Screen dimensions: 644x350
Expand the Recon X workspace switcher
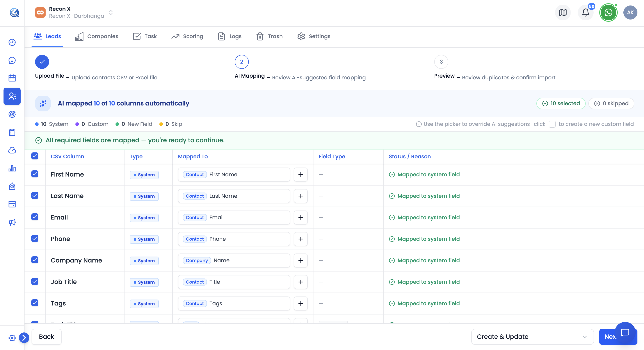[x=74, y=12]
